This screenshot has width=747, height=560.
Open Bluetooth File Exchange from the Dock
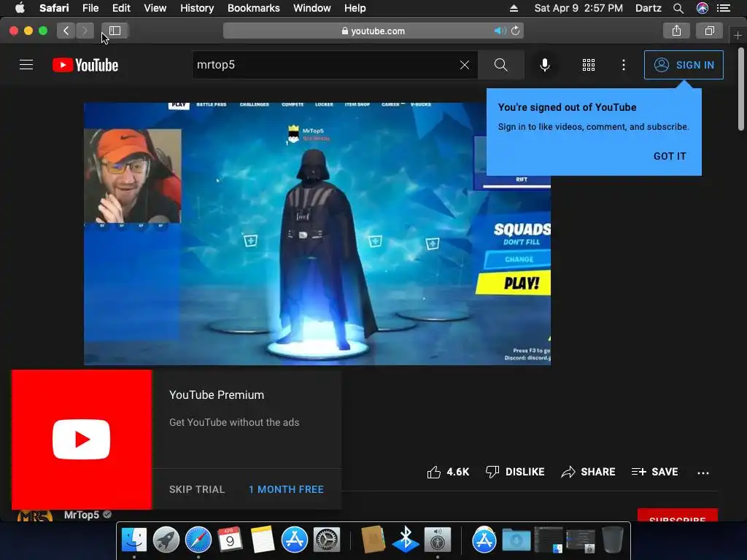point(406,540)
